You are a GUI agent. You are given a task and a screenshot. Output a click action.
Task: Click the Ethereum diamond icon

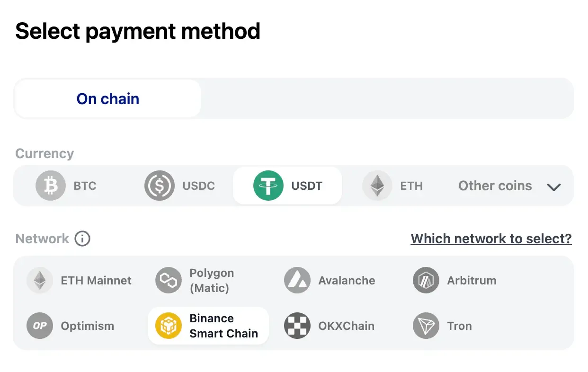pyautogui.click(x=376, y=186)
